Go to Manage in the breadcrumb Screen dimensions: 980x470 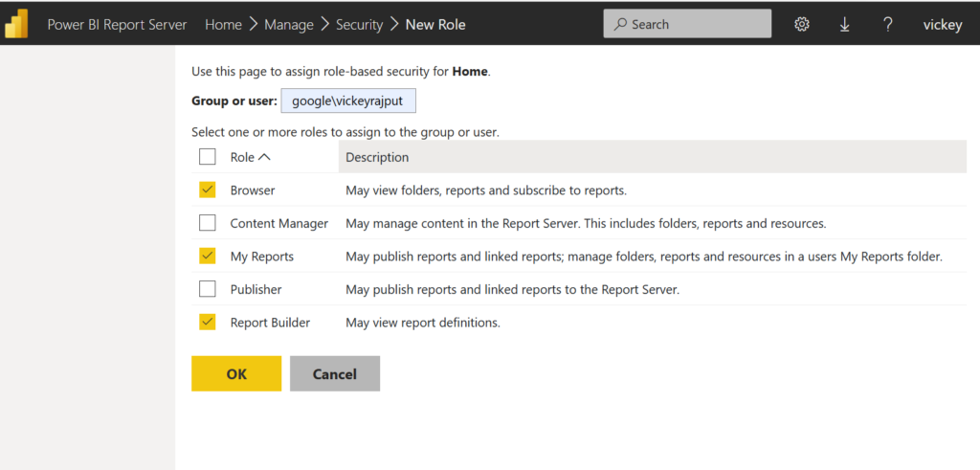289,24
